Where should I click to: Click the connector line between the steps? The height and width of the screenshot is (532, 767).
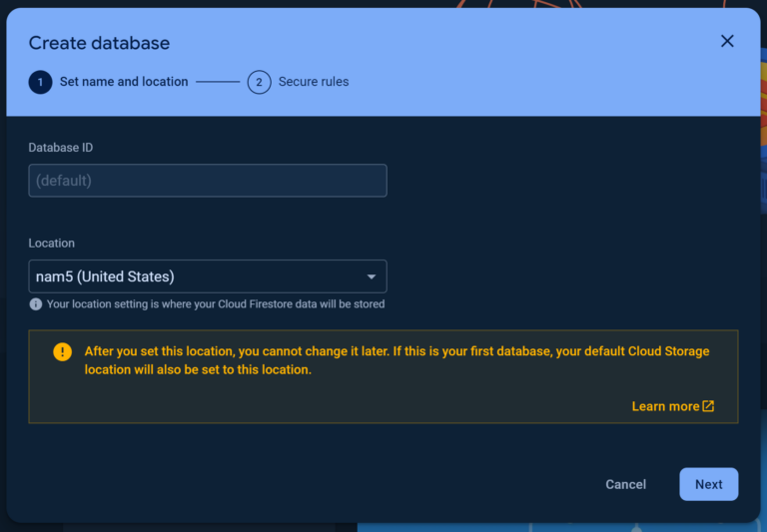[x=218, y=82]
